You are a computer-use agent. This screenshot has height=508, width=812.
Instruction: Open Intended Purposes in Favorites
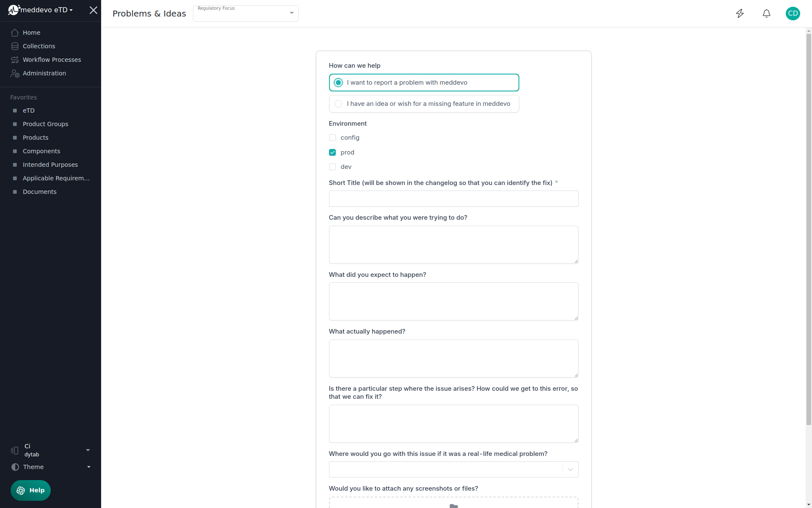pyautogui.click(x=50, y=165)
